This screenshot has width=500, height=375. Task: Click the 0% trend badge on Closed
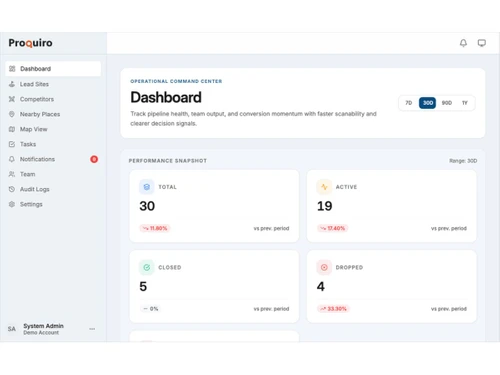tap(150, 309)
